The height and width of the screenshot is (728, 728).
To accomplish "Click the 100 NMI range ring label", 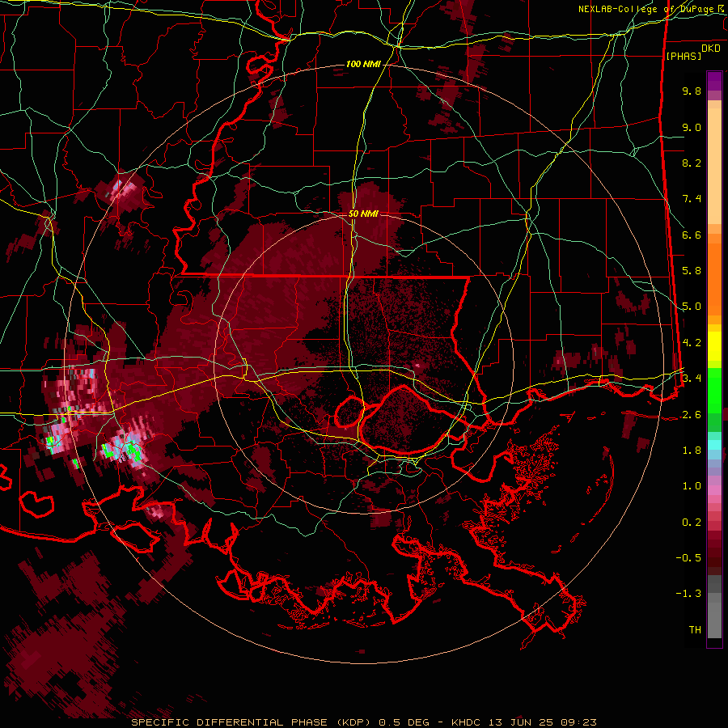I will (363, 64).
